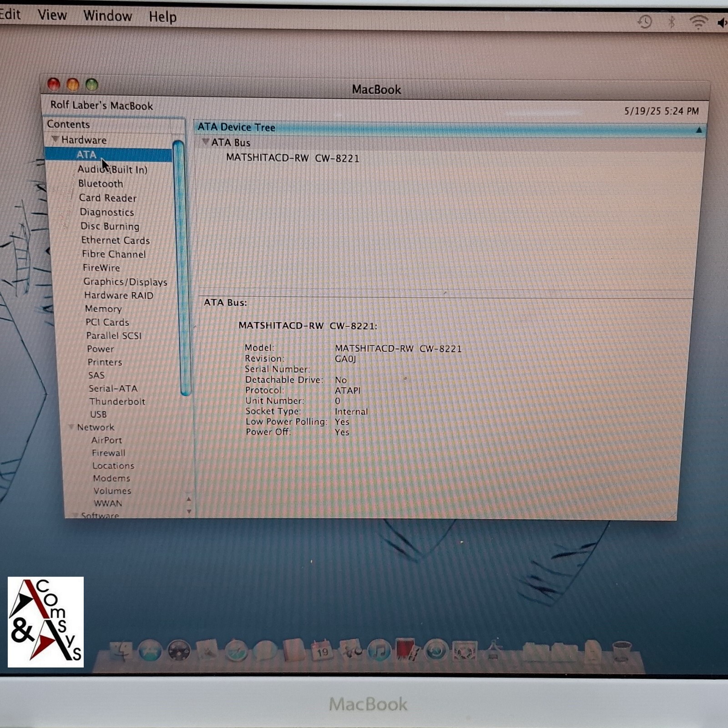Open Finder from the Dock
The width and height of the screenshot is (728, 728).
click(121, 652)
